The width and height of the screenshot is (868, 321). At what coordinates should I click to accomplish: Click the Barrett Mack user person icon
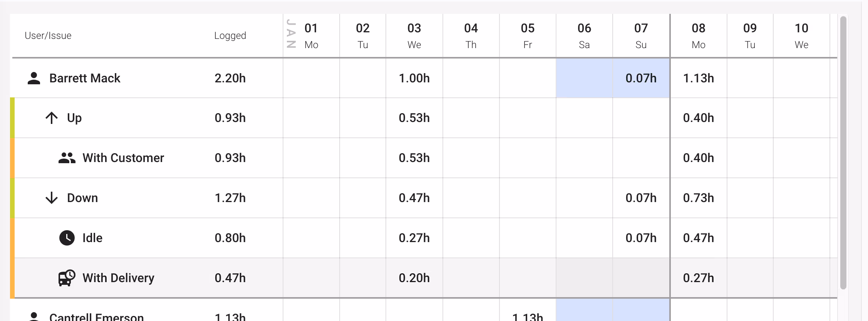click(x=34, y=78)
